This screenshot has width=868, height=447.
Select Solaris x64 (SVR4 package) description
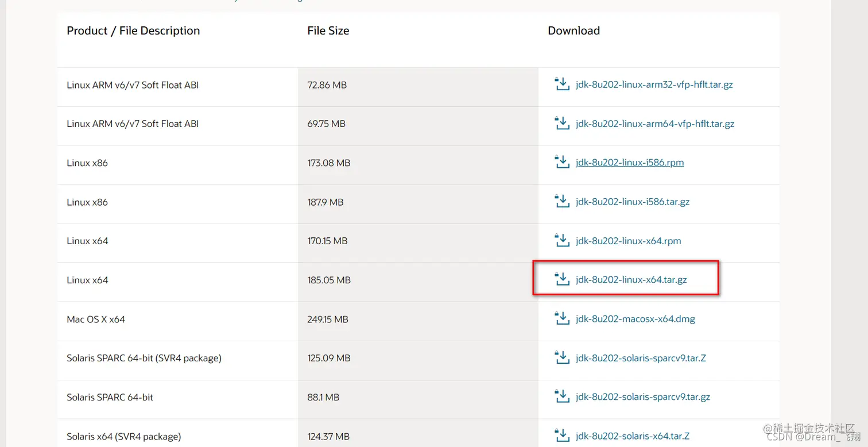pyautogui.click(x=124, y=437)
